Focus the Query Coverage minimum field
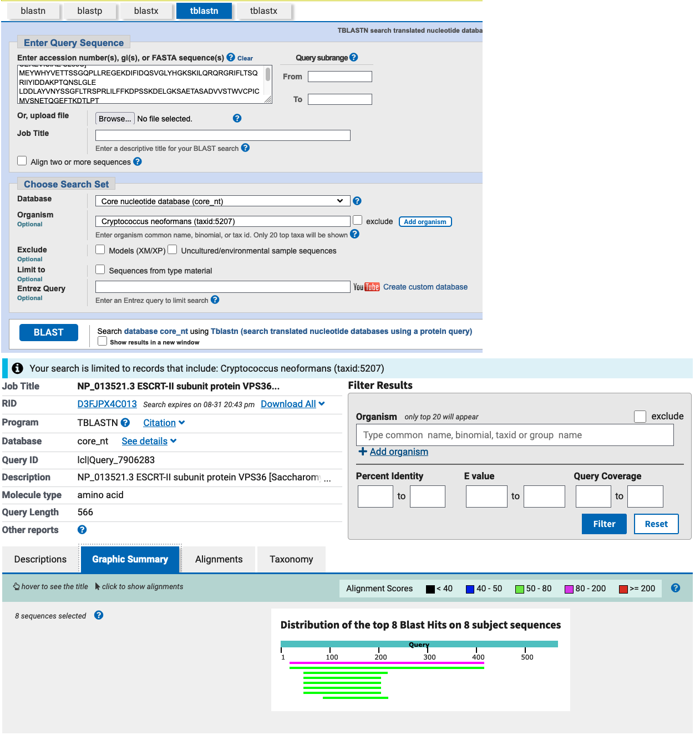 coord(594,496)
